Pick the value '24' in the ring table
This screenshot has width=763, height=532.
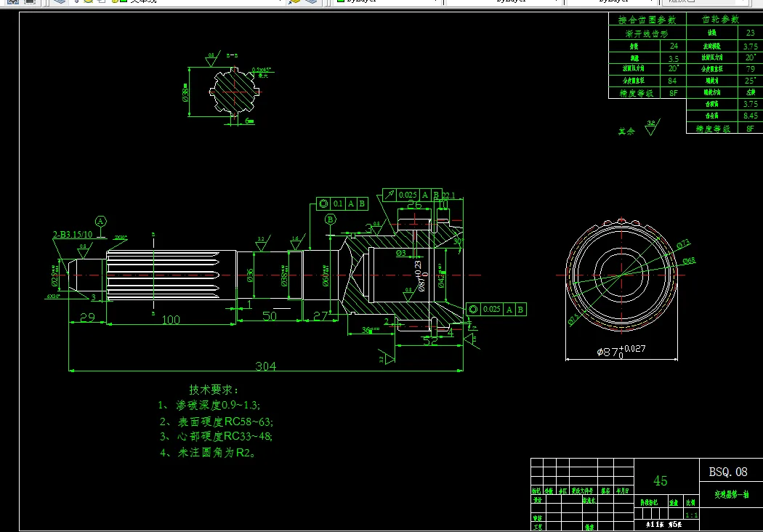coord(674,46)
